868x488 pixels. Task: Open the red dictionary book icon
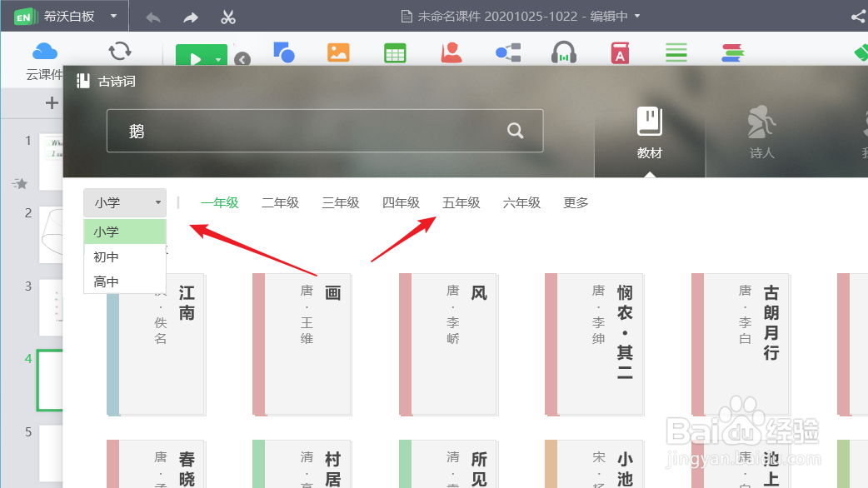[x=620, y=53]
